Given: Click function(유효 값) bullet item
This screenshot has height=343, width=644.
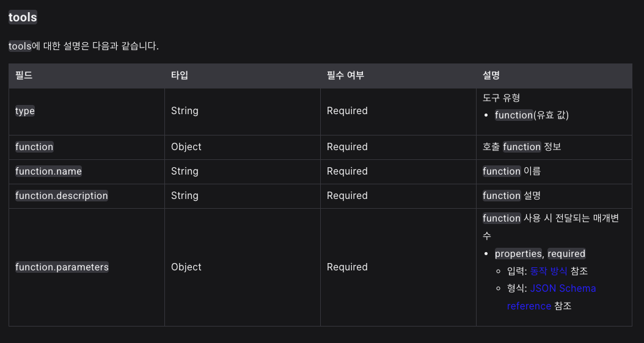Looking at the screenshot, I should [x=532, y=115].
